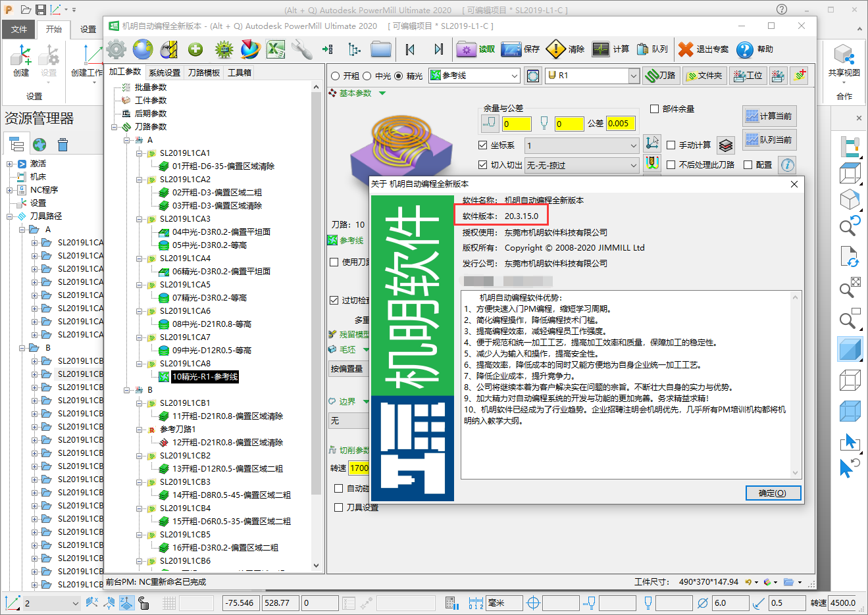Select the ISO view cube icon in right sidebar
The width and height of the screenshot is (868, 615).
click(x=850, y=199)
